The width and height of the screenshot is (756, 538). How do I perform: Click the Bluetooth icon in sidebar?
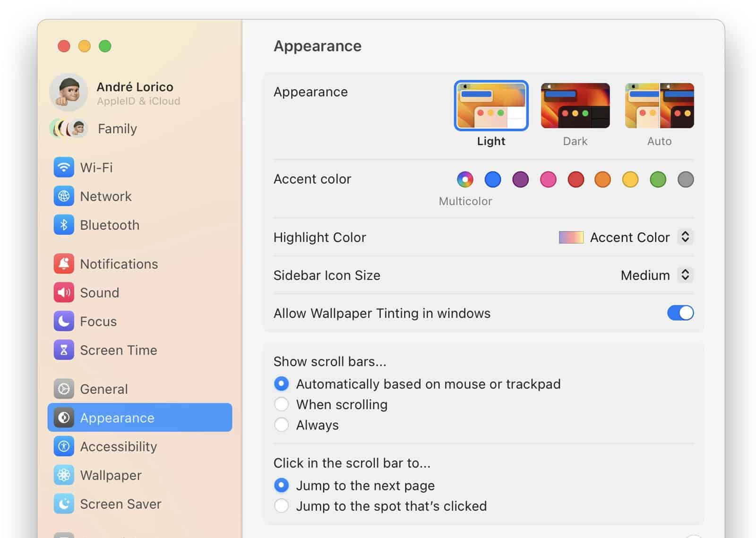63,225
